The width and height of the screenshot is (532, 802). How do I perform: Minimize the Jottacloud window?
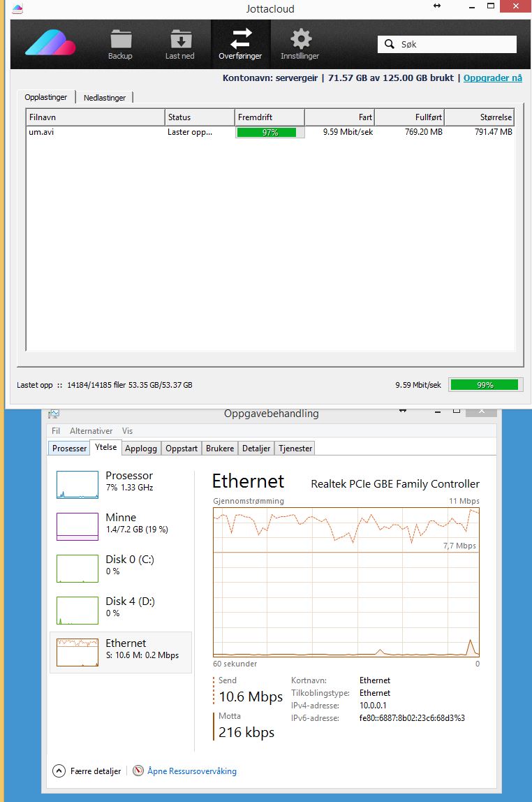(x=472, y=7)
